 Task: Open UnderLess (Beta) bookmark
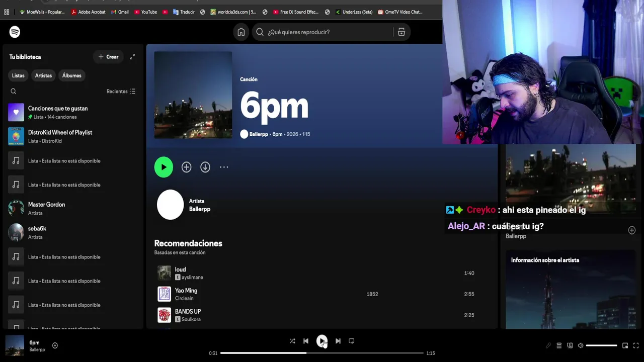354,12
